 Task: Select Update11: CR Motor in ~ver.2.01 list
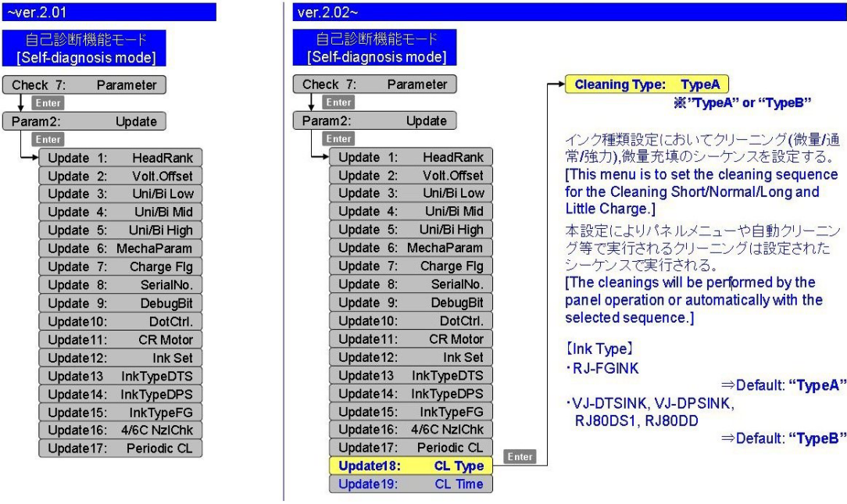click(x=120, y=339)
